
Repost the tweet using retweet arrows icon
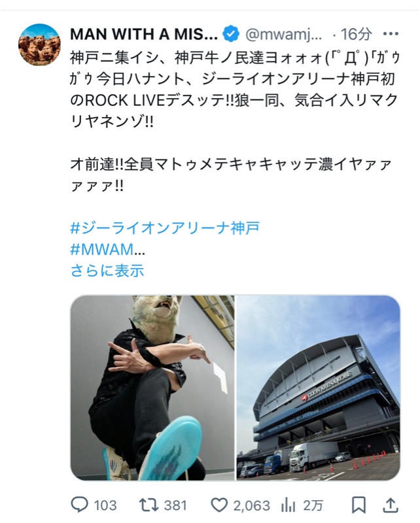pos(149,505)
